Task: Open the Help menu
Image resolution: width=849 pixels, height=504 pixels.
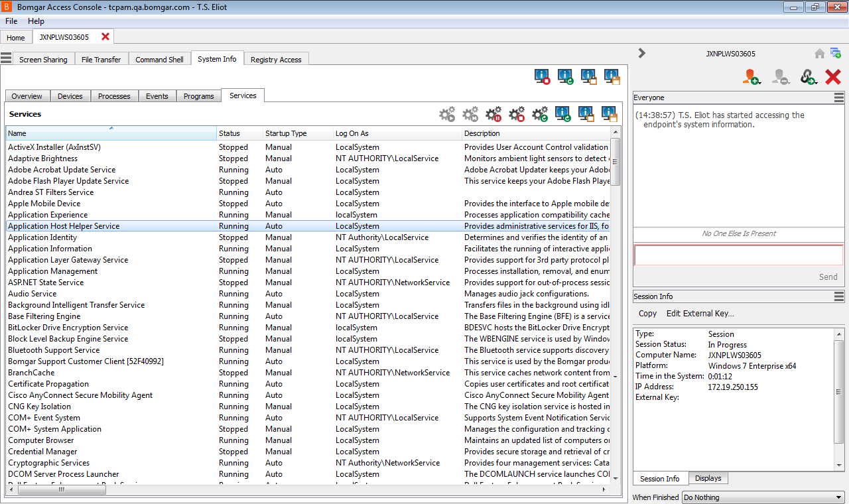Action: click(x=36, y=21)
